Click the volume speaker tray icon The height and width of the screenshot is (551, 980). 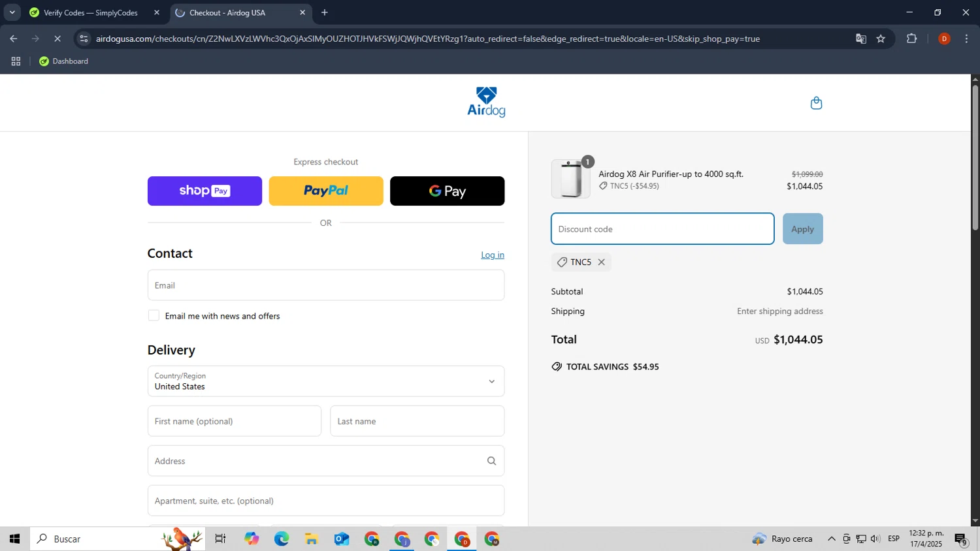(x=875, y=539)
